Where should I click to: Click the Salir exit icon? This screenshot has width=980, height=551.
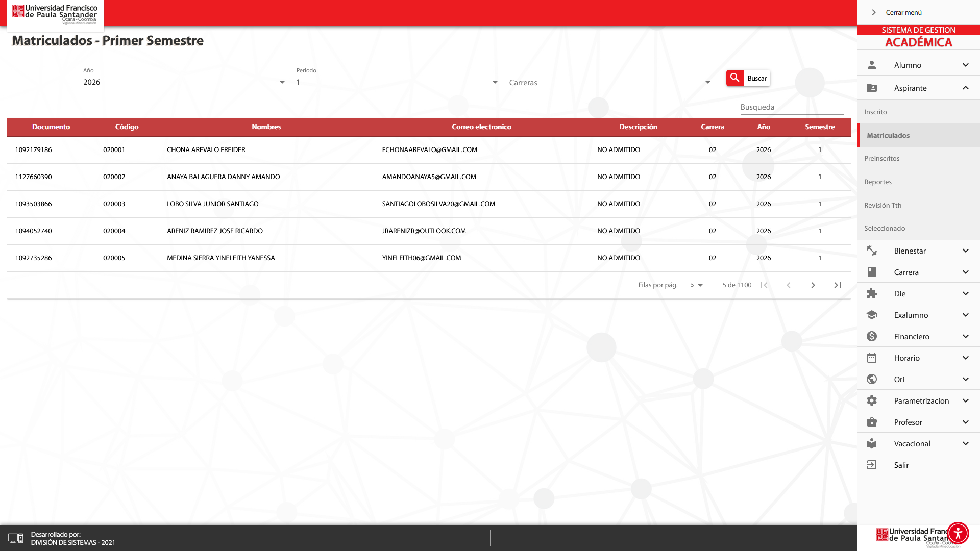tap(872, 465)
